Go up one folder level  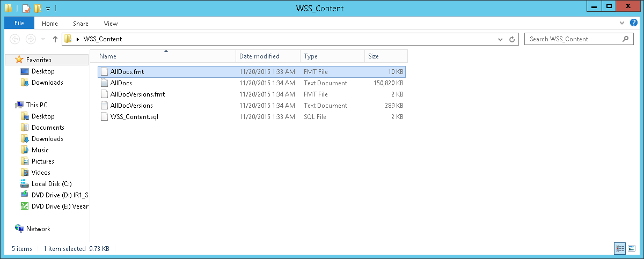pyautogui.click(x=55, y=39)
